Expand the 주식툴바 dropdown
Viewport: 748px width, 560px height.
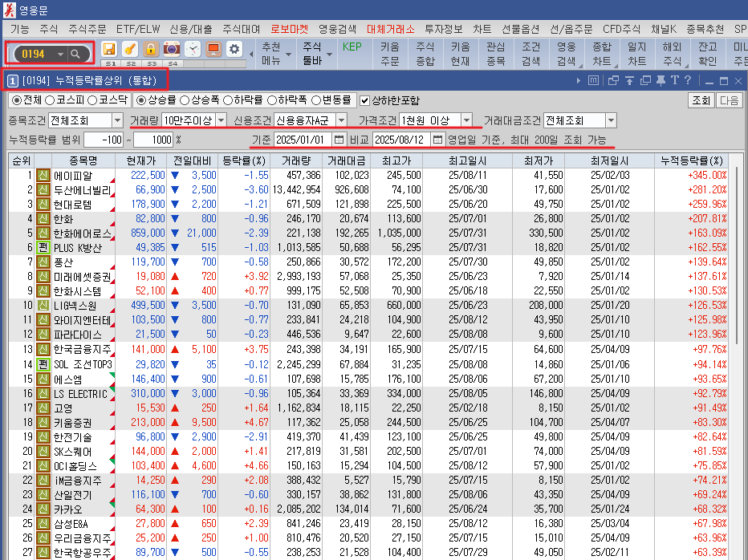329,55
